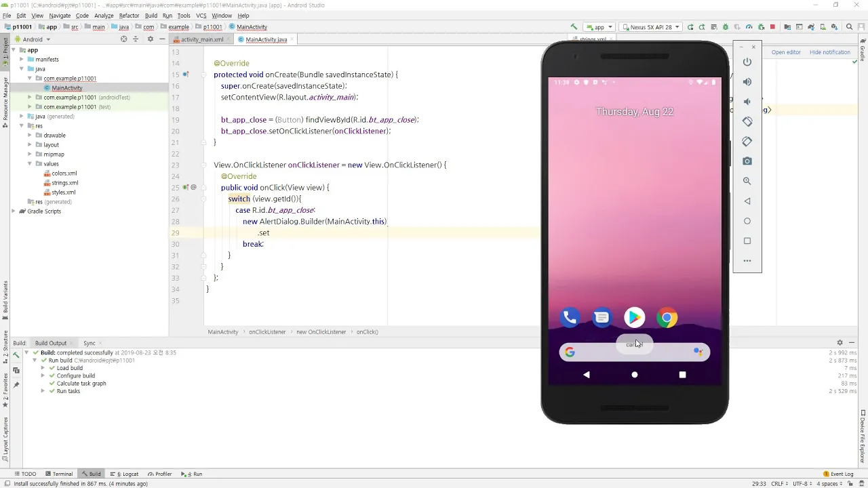Click the emulator volume down button
The width and height of the screenshot is (868, 488).
tap(747, 102)
